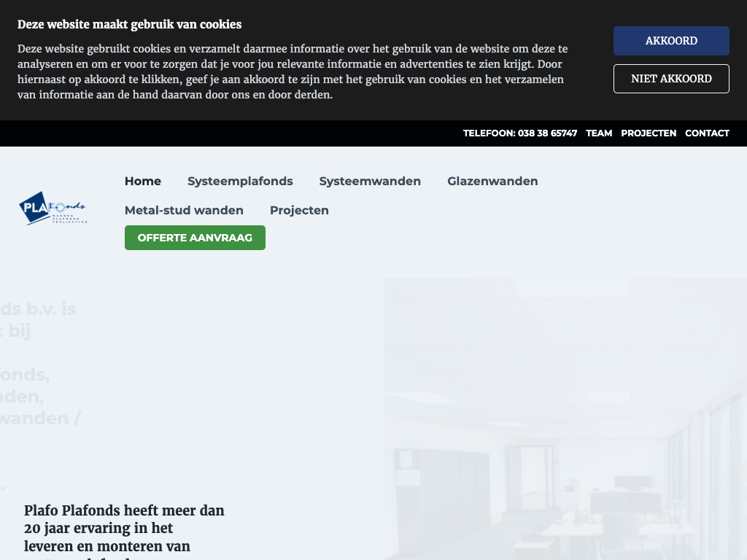Viewport: 747px width, 560px height.
Task: Click the office interior hero image
Action: (x=565, y=419)
